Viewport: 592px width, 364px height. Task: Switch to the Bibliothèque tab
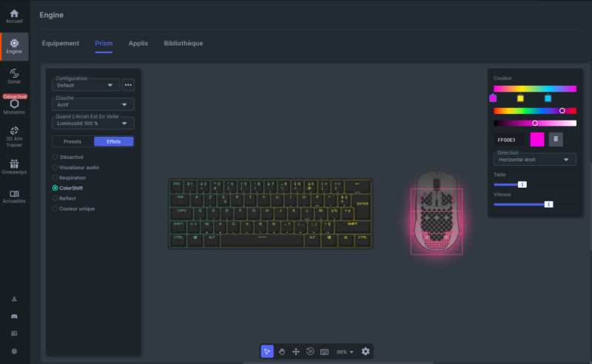coord(184,44)
